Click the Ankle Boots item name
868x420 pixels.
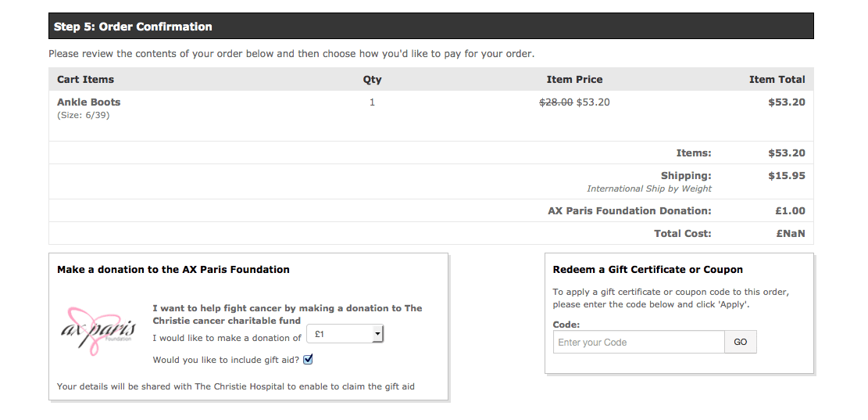click(x=89, y=102)
